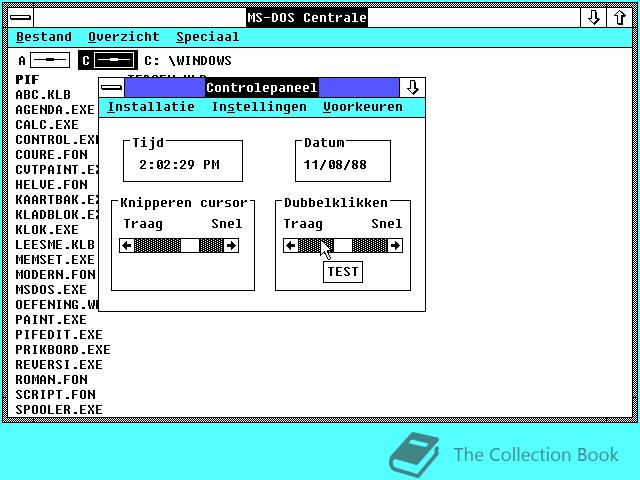Screen dimensions: 640x480
Task: Select CONTROL.EXE in file list
Action: coord(57,140)
